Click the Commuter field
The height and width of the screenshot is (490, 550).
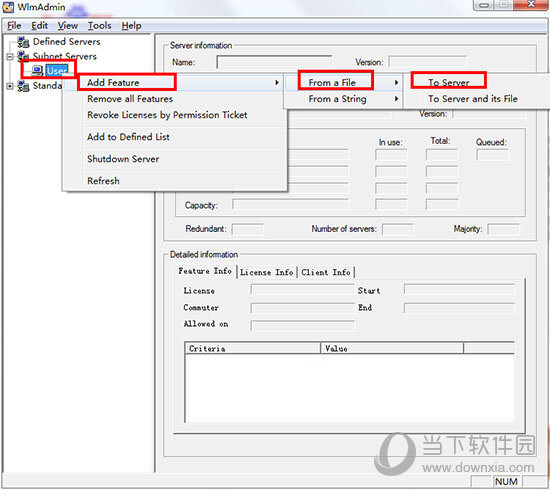coord(303,308)
